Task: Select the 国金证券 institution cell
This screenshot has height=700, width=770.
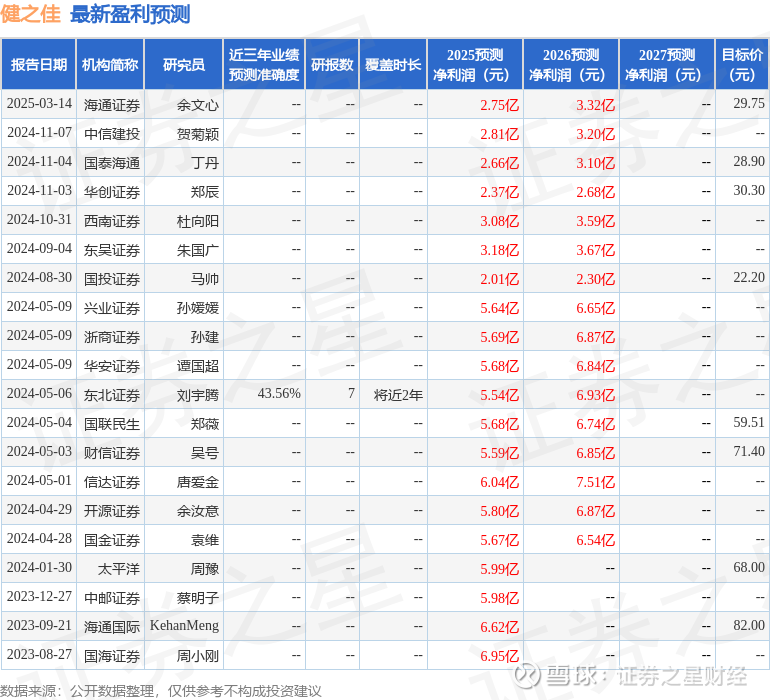Action: [112, 540]
